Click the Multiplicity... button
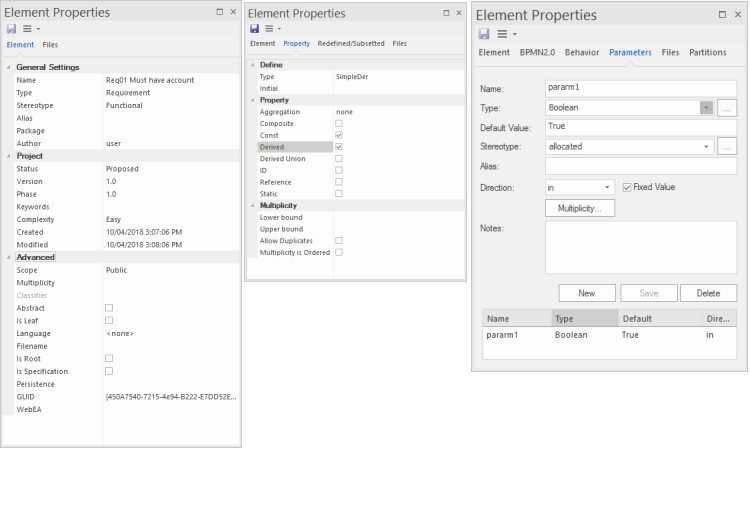 tap(579, 208)
